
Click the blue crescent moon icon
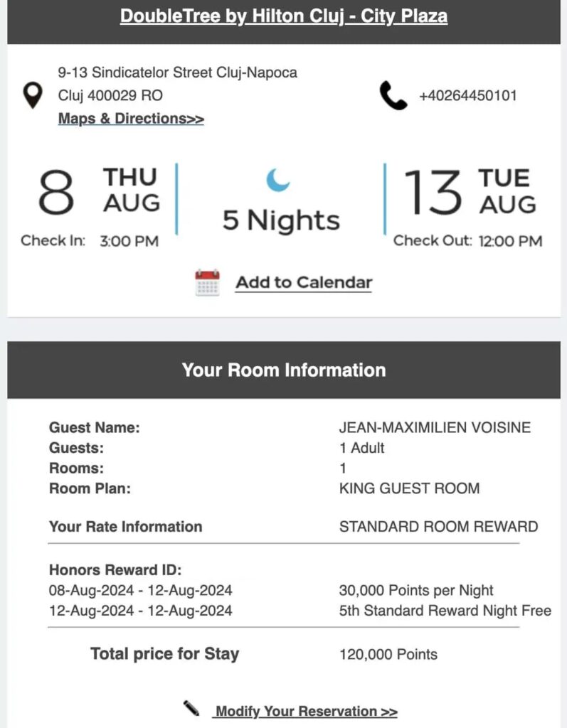coord(278,179)
